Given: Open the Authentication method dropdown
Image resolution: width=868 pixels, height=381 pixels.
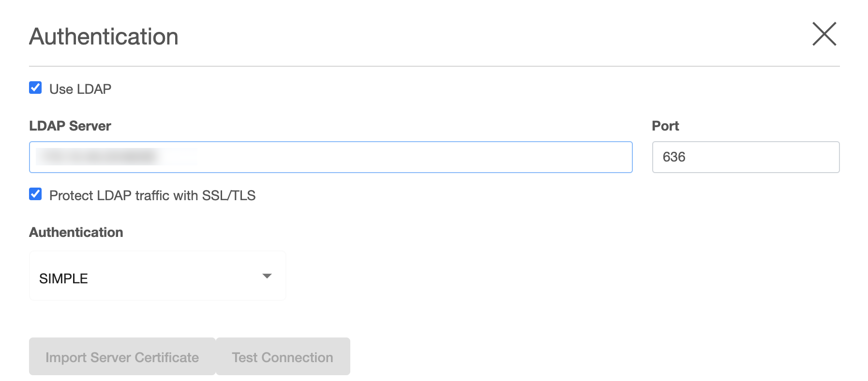Looking at the screenshot, I should coord(157,276).
